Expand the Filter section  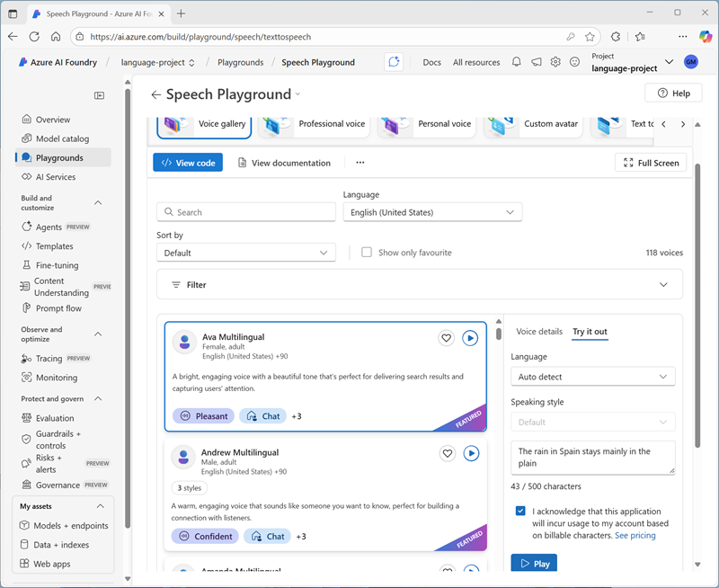pos(419,284)
